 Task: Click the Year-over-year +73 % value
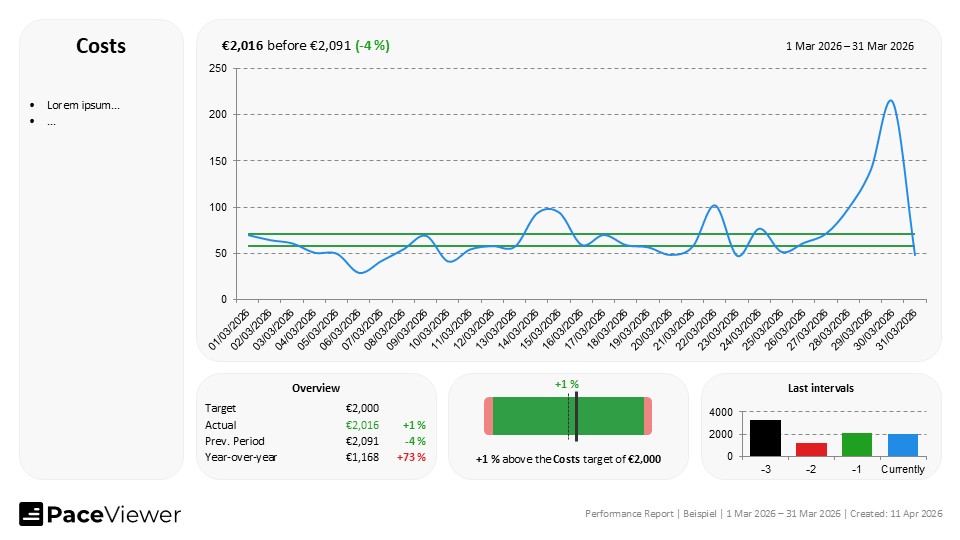click(413, 457)
